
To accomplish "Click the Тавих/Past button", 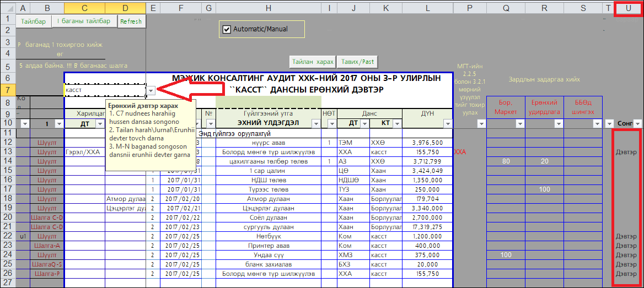I will click(x=358, y=61).
